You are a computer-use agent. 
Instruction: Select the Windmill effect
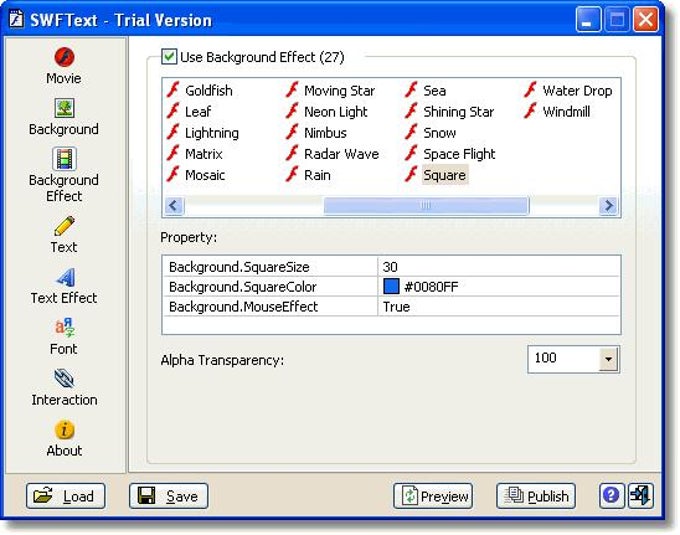click(x=566, y=111)
